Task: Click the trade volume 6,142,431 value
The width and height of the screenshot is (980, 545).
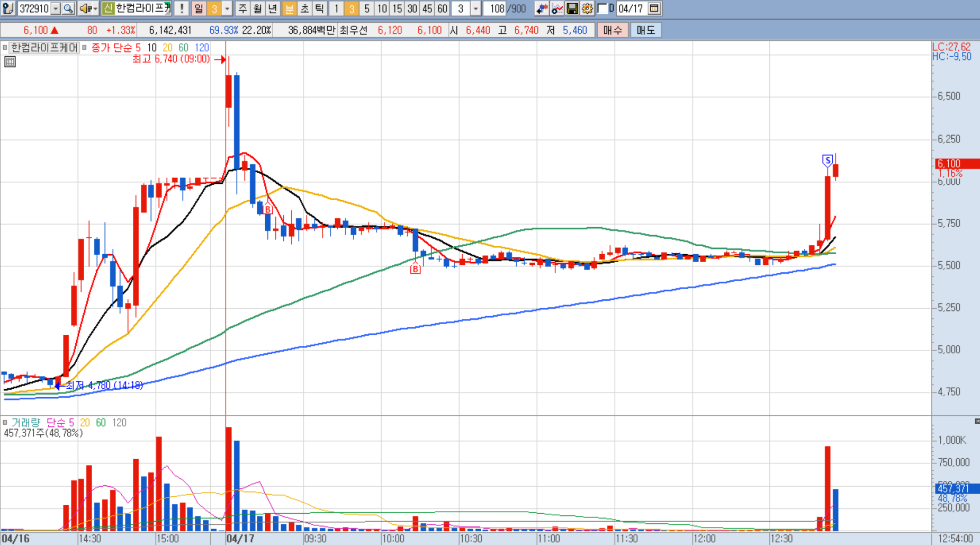Action: coord(170,30)
